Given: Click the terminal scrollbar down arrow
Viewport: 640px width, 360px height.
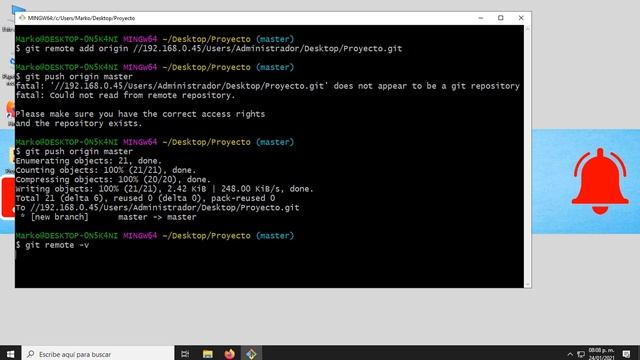Looking at the screenshot, I should point(527,284).
